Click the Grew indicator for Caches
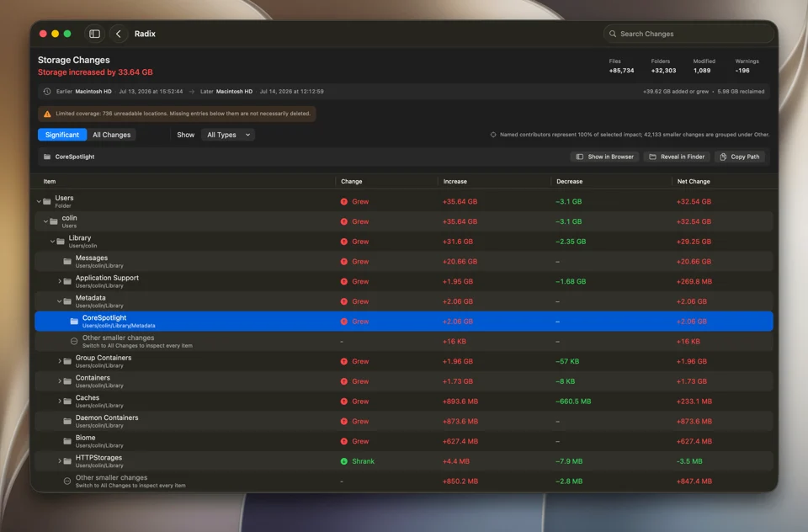Image resolution: width=808 pixels, height=532 pixels. pyautogui.click(x=354, y=401)
